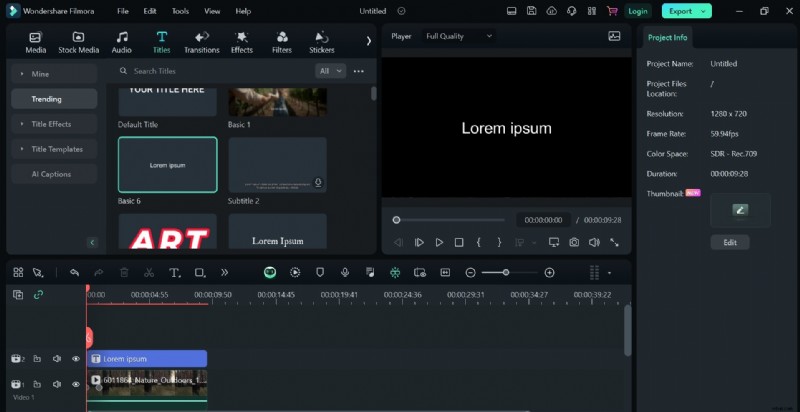Select the ART title thumbnail
The width and height of the screenshot is (800, 412).
(x=167, y=231)
